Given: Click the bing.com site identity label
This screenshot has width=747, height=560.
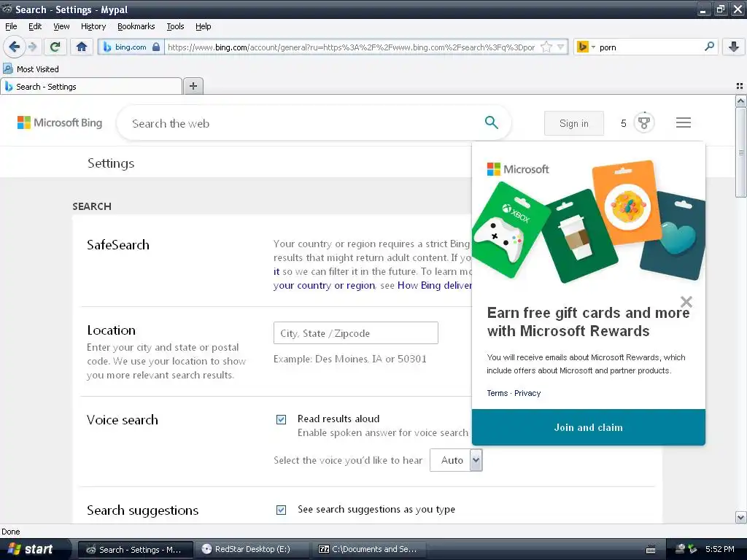Looking at the screenshot, I should tap(131, 47).
